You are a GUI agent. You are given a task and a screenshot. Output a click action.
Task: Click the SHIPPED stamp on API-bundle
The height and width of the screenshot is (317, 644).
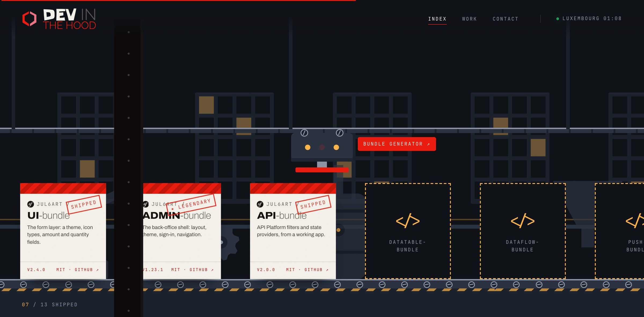(313, 204)
